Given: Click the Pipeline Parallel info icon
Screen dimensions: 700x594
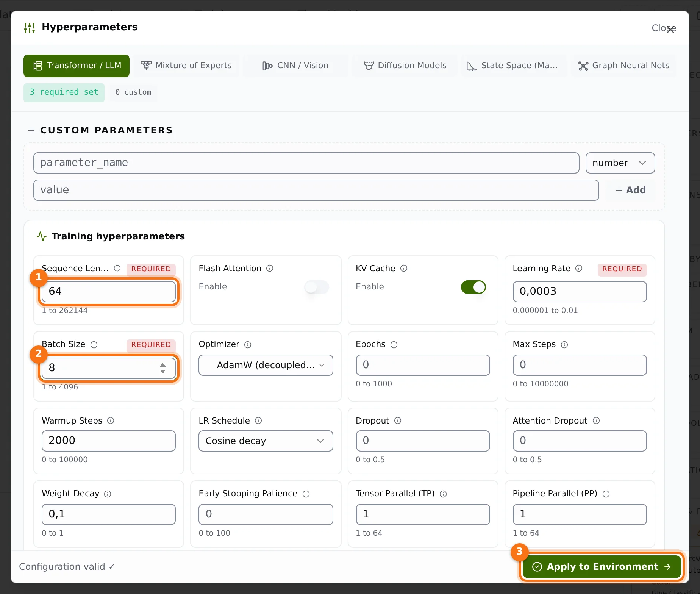Looking at the screenshot, I should pyautogui.click(x=606, y=494).
